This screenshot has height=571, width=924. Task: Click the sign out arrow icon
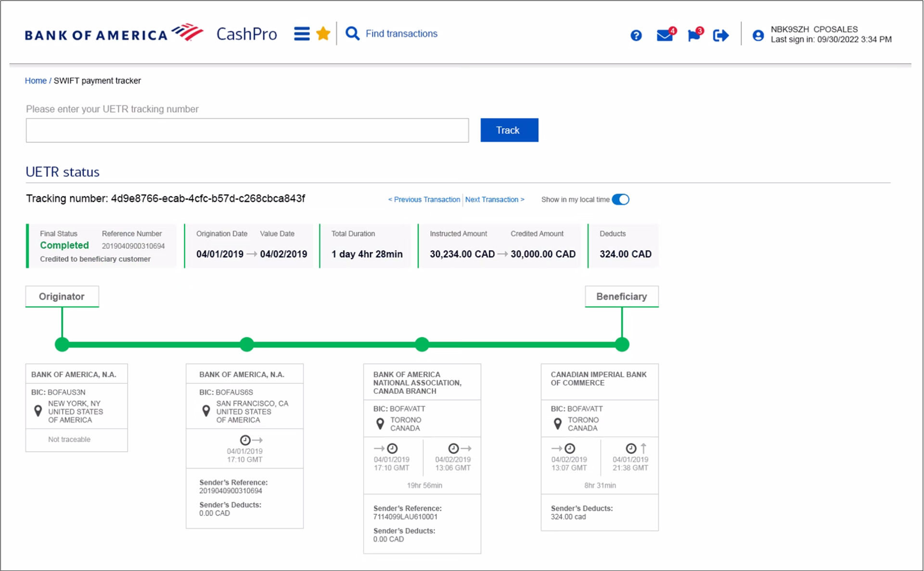(x=720, y=36)
